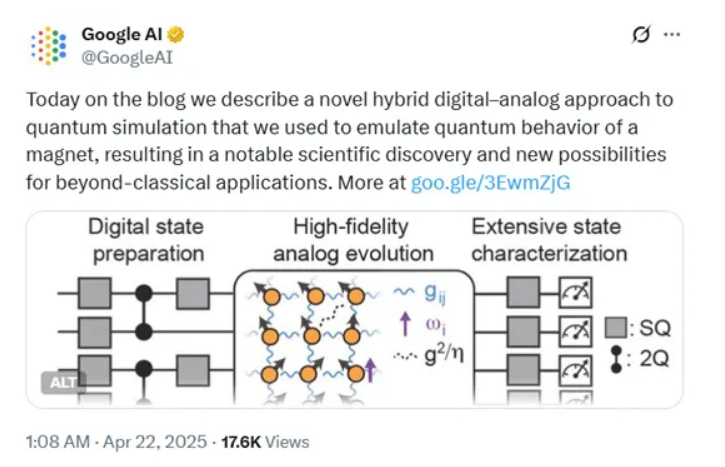Open the orange qubit lattice in the image
Viewport: 725px width, 467px height.
[x=314, y=337]
